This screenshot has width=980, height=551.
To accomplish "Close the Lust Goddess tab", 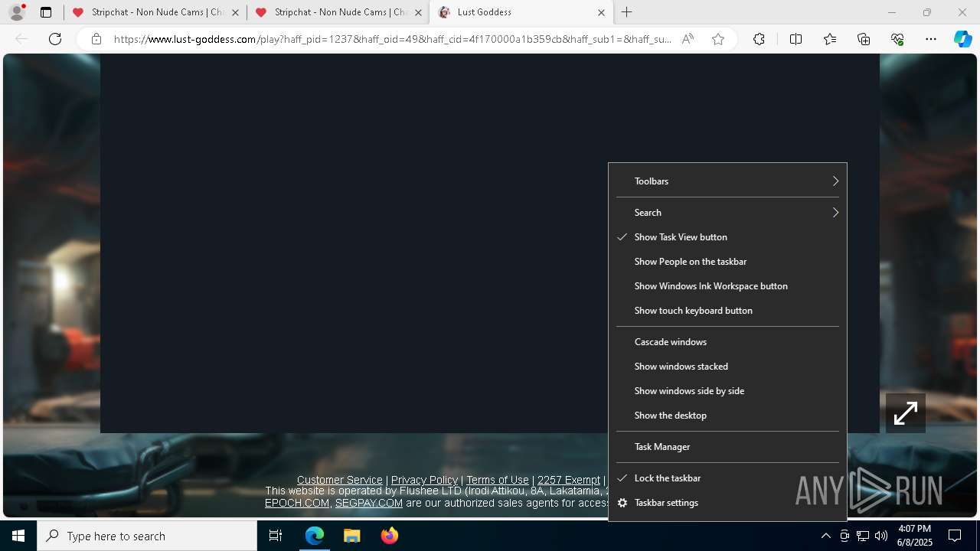I will click(x=601, y=12).
